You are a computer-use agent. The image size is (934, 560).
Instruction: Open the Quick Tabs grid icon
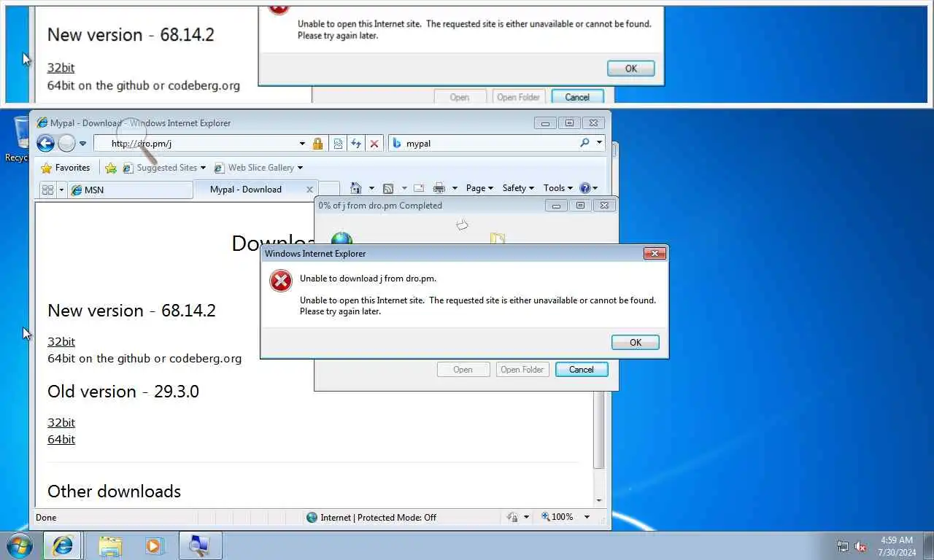(47, 190)
